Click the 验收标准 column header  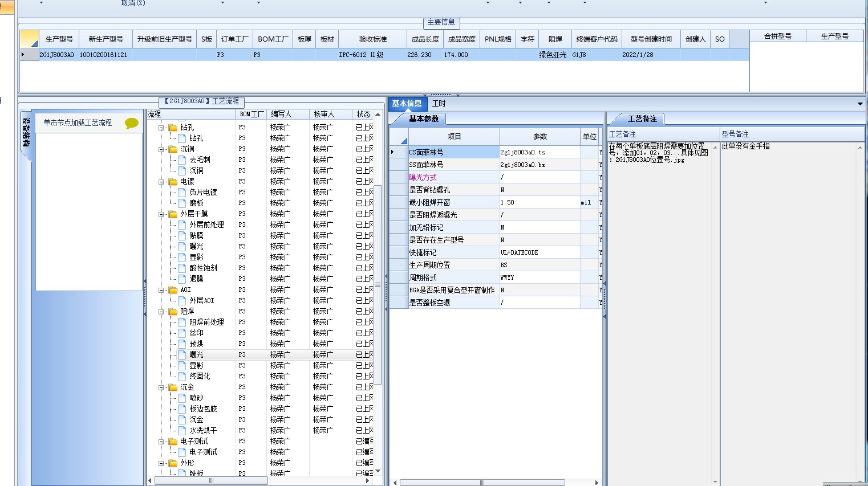coord(373,39)
